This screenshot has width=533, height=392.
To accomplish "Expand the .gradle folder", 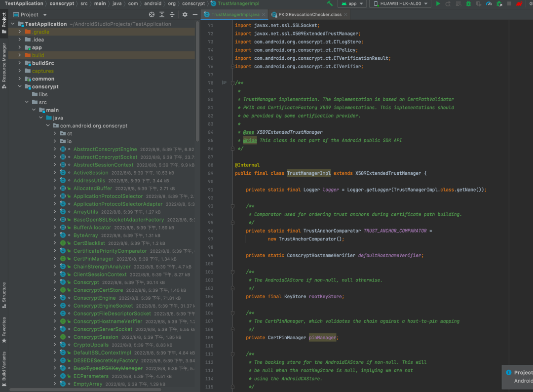I will [x=19, y=32].
